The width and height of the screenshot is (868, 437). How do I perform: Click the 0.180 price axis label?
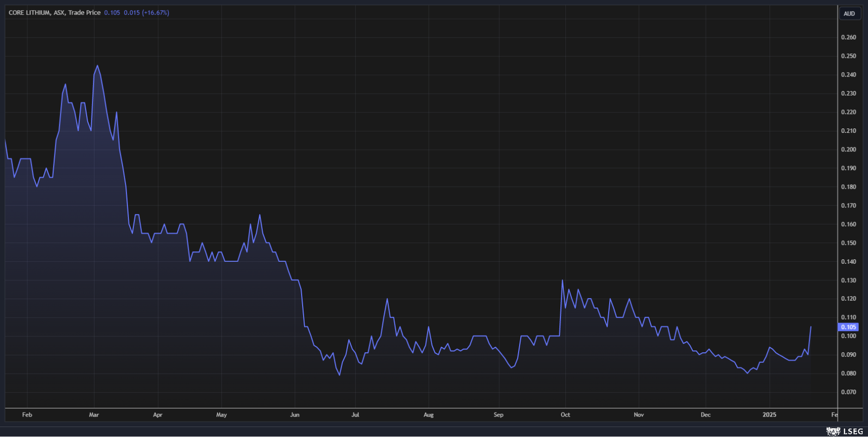848,187
